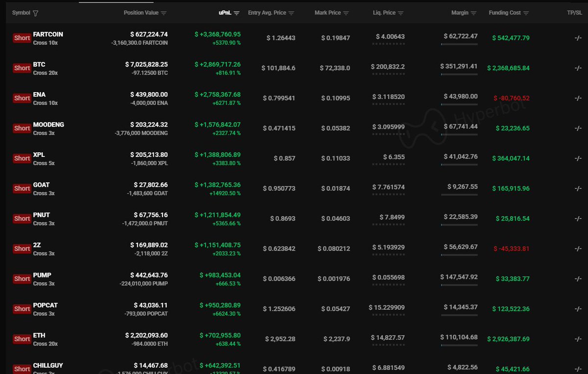Screen dimensions: 588x374
Task: Select the XPL symbol name
Action: click(39, 155)
